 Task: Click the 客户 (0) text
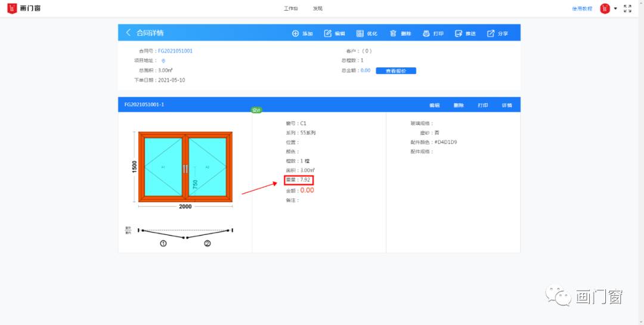pos(359,51)
